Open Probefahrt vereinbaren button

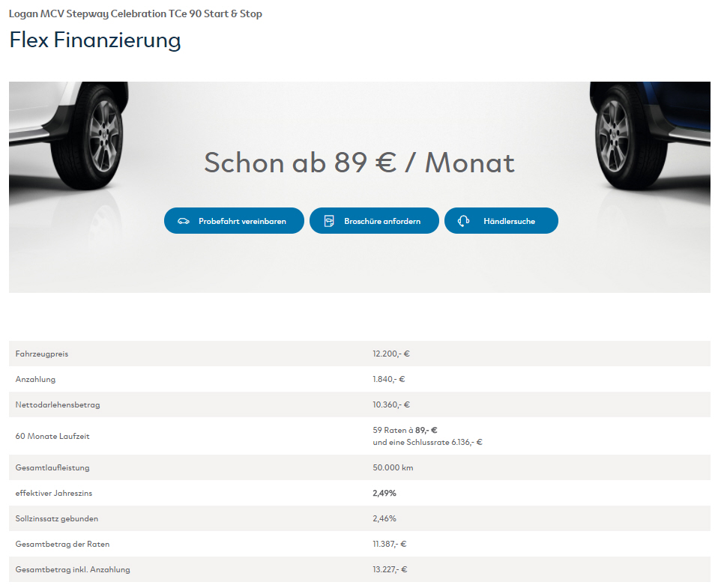[x=234, y=221]
